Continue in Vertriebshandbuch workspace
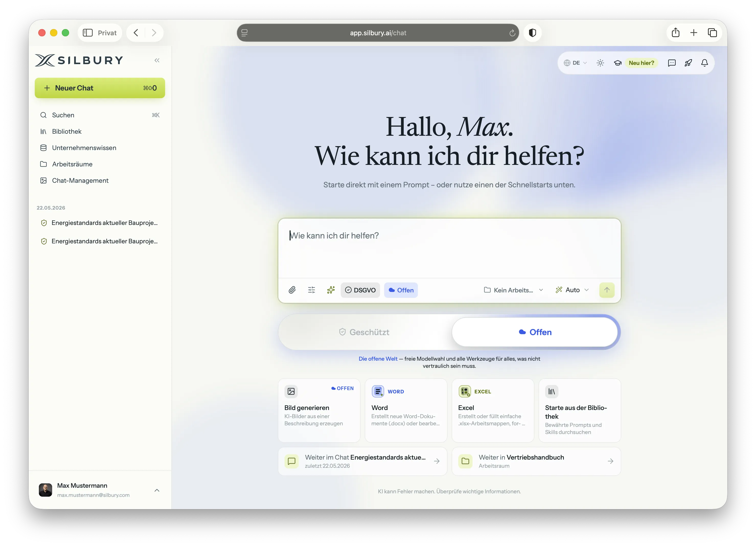This screenshot has height=547, width=756. click(x=536, y=461)
